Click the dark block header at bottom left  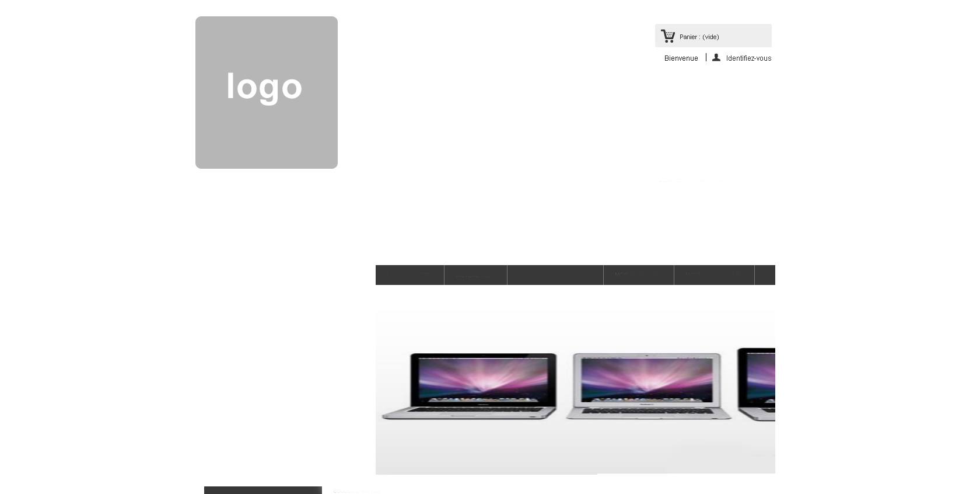click(x=263, y=490)
